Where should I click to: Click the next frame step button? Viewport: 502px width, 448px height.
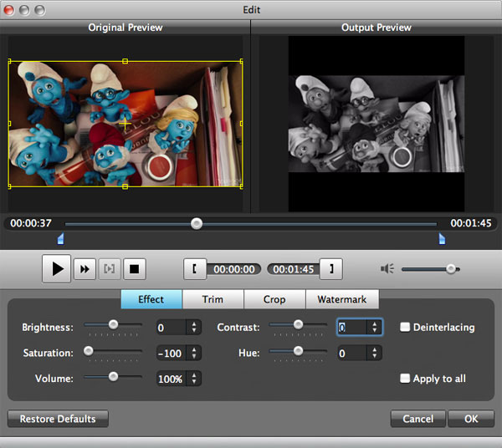[x=85, y=269]
